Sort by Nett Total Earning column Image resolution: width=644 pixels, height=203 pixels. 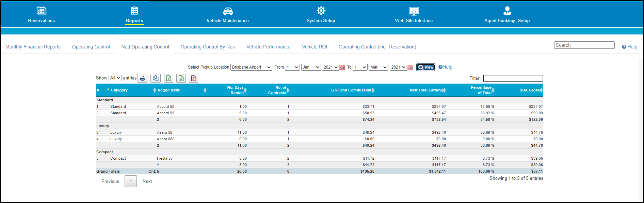(x=427, y=90)
